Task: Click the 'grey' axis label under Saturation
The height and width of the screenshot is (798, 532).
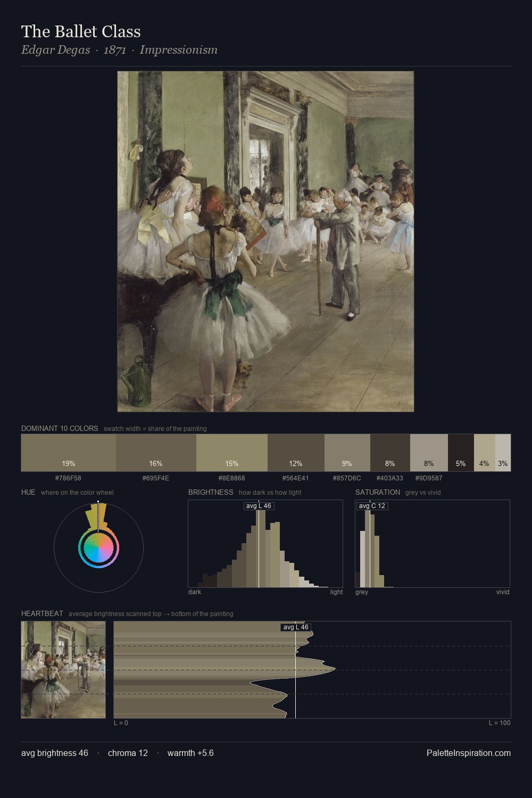Action: coord(362,592)
